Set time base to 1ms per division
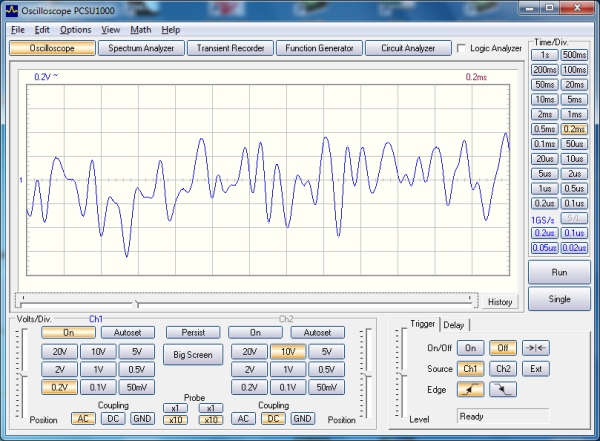The width and height of the screenshot is (600, 441). click(x=574, y=114)
